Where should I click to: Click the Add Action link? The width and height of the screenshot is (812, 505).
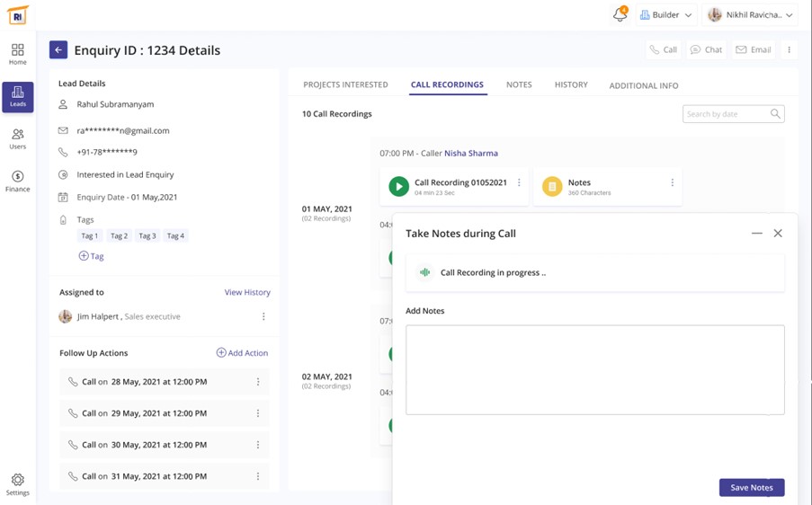tap(242, 353)
